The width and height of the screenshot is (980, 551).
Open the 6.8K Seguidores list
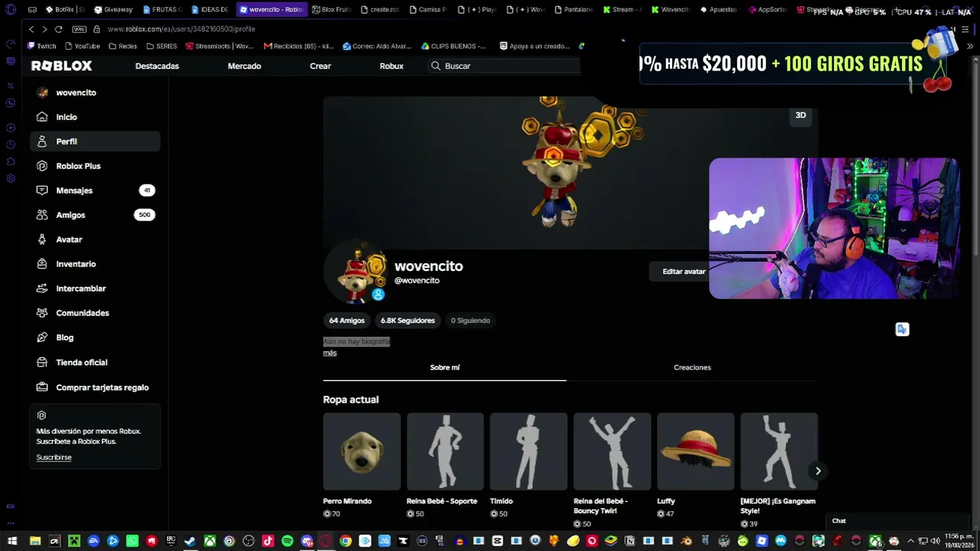point(408,321)
